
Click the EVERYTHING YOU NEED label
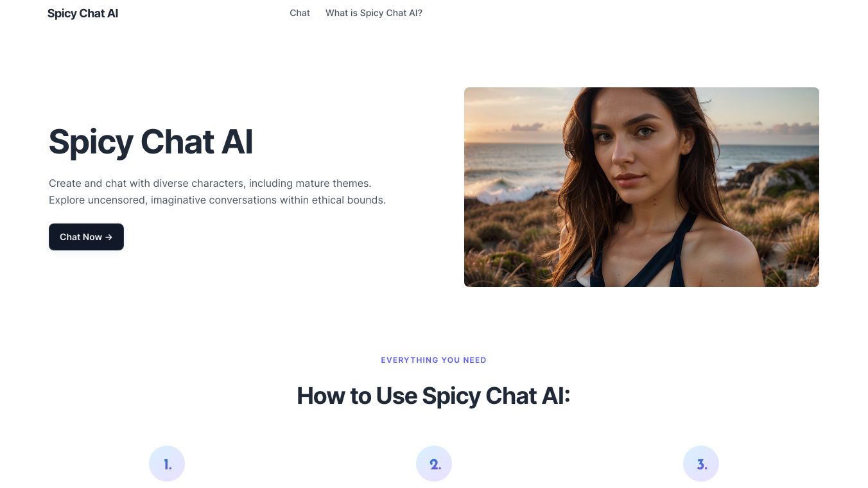[433, 360]
